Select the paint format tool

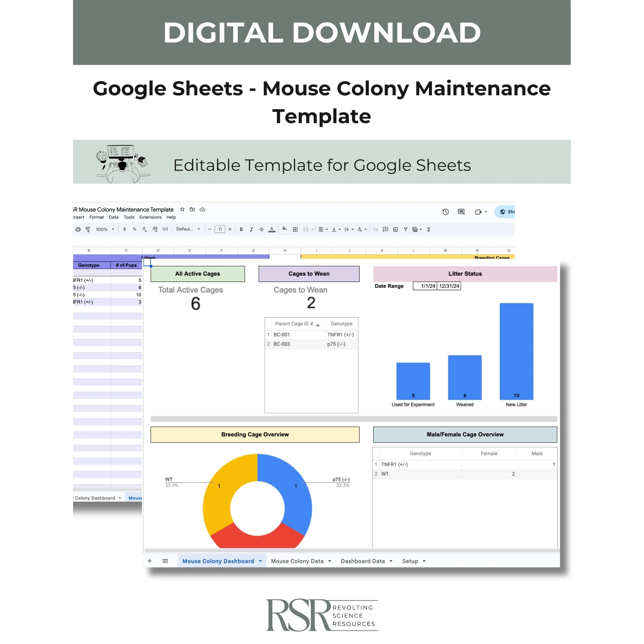click(88, 229)
